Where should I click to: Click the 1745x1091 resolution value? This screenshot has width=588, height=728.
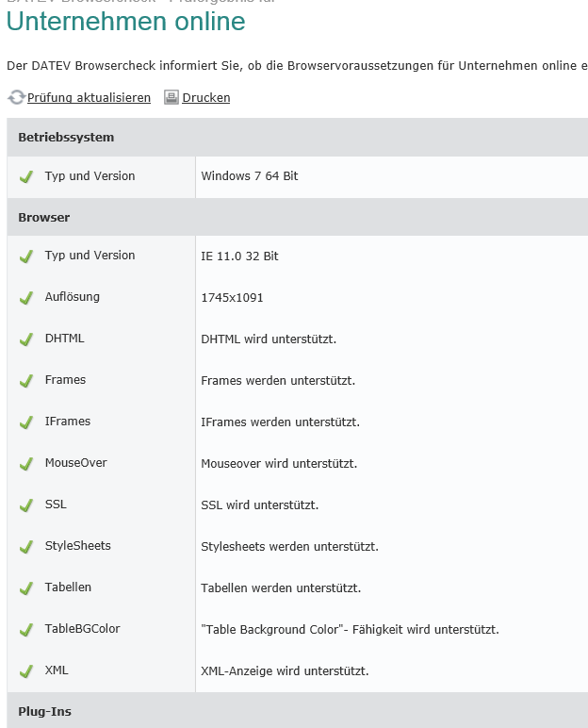pyautogui.click(x=232, y=298)
